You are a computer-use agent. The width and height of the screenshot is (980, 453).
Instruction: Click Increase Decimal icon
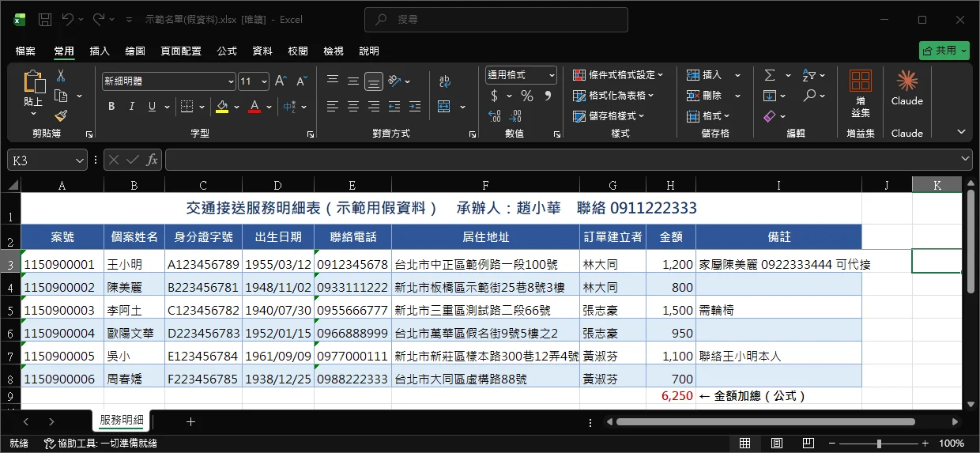(x=495, y=116)
